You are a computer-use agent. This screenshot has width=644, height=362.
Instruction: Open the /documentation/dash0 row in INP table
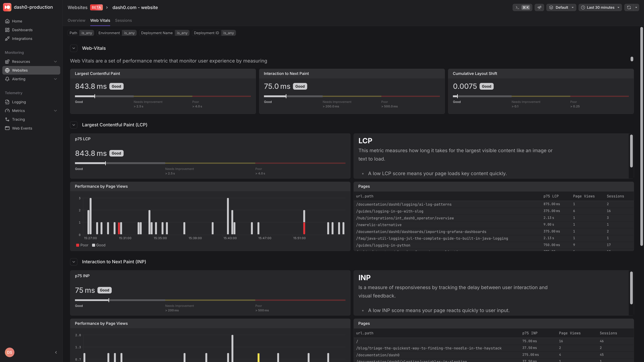(x=494, y=355)
